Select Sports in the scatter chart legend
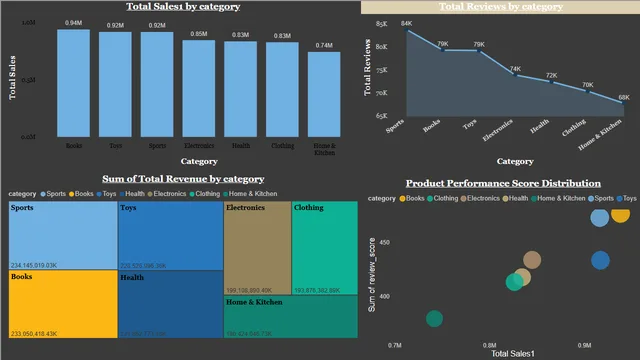Image resolution: width=640 pixels, height=360 pixels. pyautogui.click(x=601, y=198)
